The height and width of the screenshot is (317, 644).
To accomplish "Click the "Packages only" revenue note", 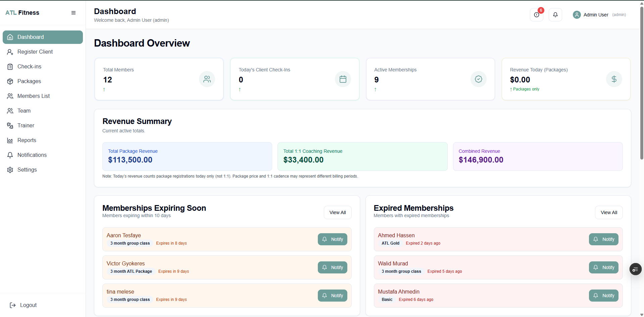I will pos(525,89).
